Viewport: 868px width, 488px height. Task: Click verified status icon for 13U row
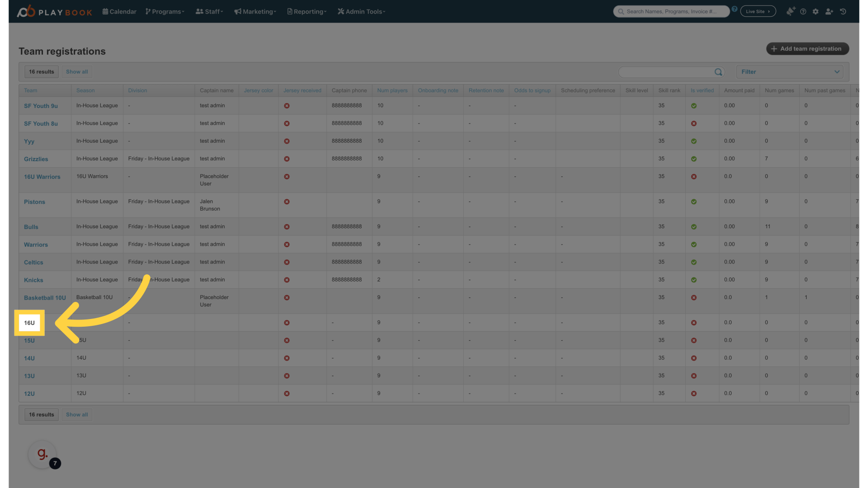pyautogui.click(x=693, y=376)
